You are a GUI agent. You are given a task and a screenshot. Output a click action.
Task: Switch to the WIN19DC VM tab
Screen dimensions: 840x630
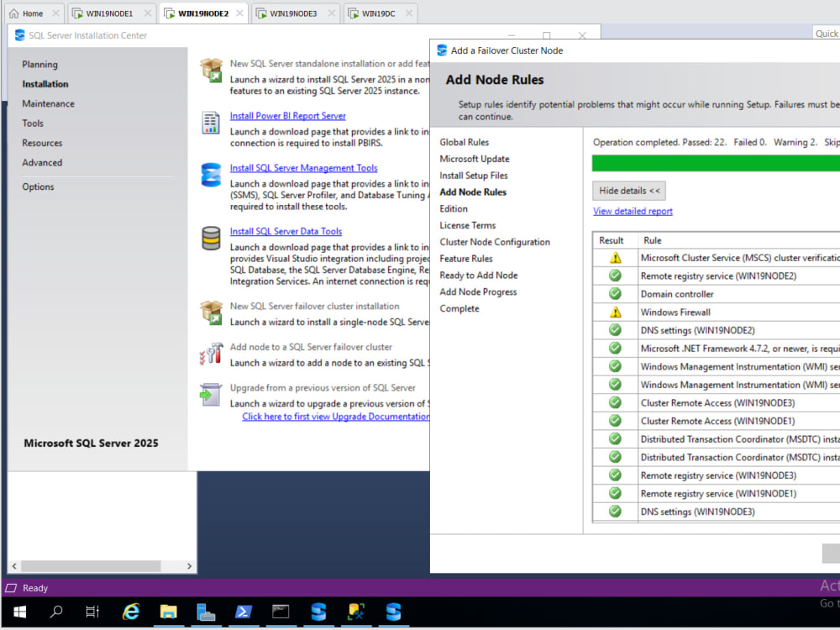pyautogui.click(x=380, y=13)
